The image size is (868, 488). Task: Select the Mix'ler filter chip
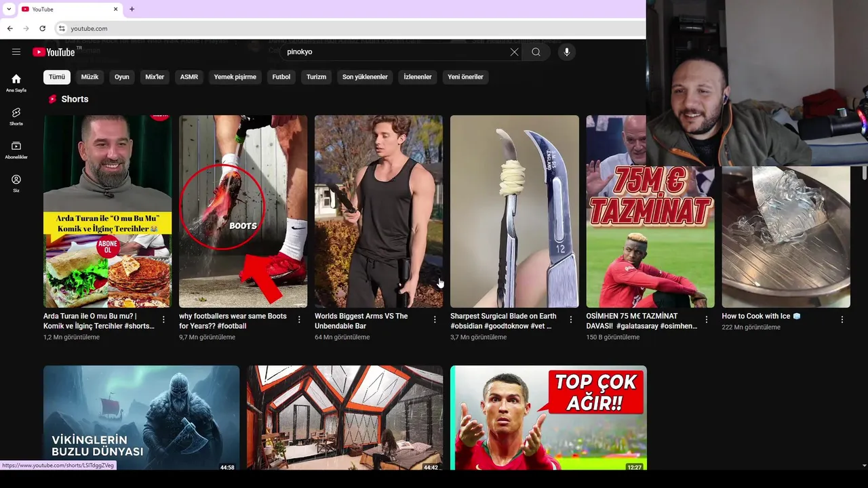coord(155,77)
